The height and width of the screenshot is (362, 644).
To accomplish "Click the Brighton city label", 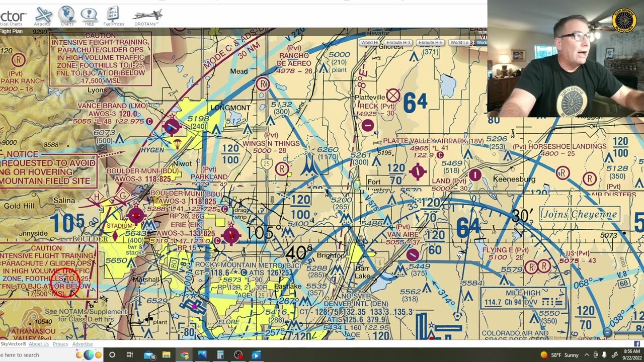I will tap(331, 255).
